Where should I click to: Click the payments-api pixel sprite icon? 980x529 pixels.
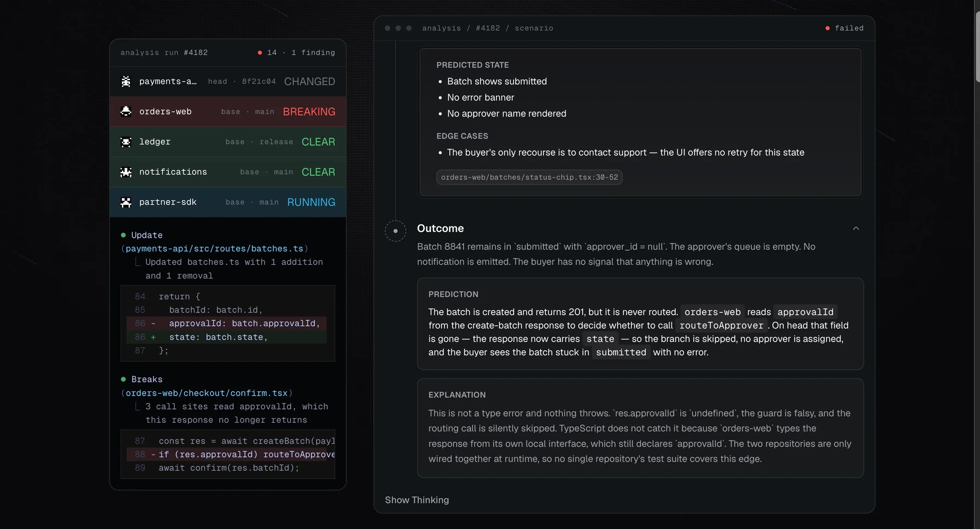coord(126,81)
